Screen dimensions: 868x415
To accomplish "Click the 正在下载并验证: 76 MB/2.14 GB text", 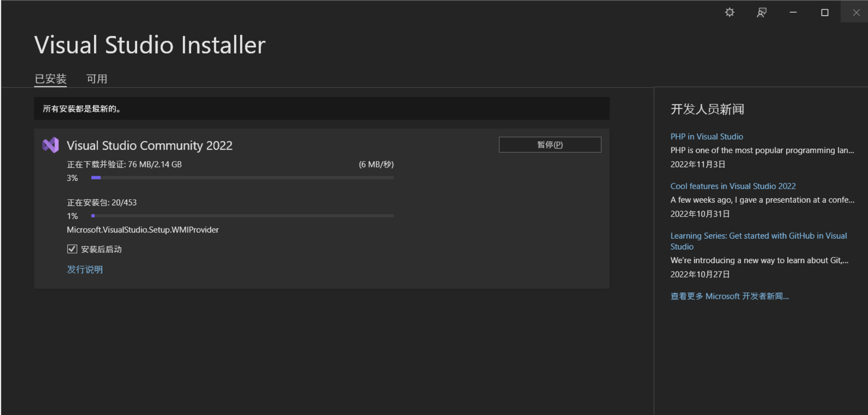I will coord(124,165).
